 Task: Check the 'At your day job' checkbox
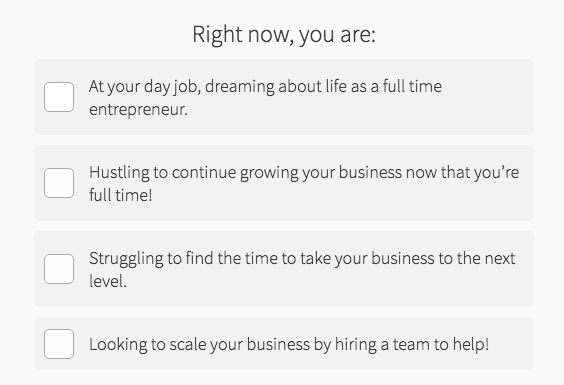(x=59, y=97)
